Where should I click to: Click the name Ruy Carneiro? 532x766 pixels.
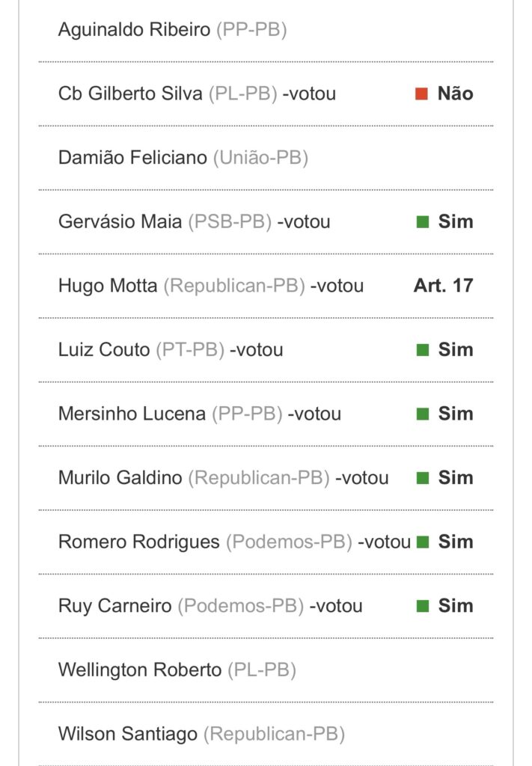click(114, 606)
